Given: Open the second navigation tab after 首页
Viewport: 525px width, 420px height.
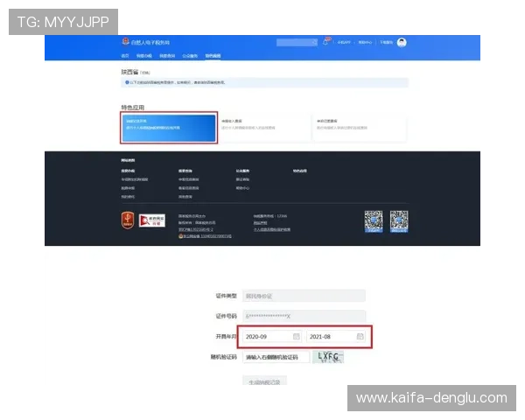Looking at the screenshot, I should click(x=144, y=56).
